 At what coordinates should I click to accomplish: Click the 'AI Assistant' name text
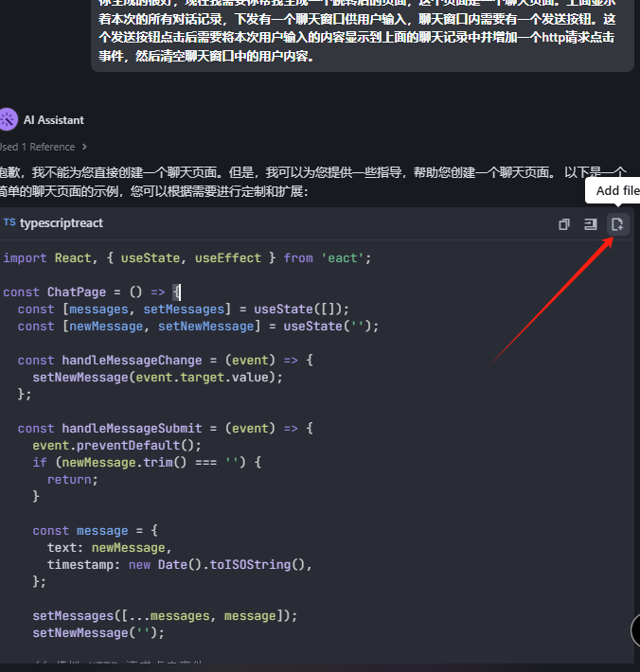click(x=54, y=120)
